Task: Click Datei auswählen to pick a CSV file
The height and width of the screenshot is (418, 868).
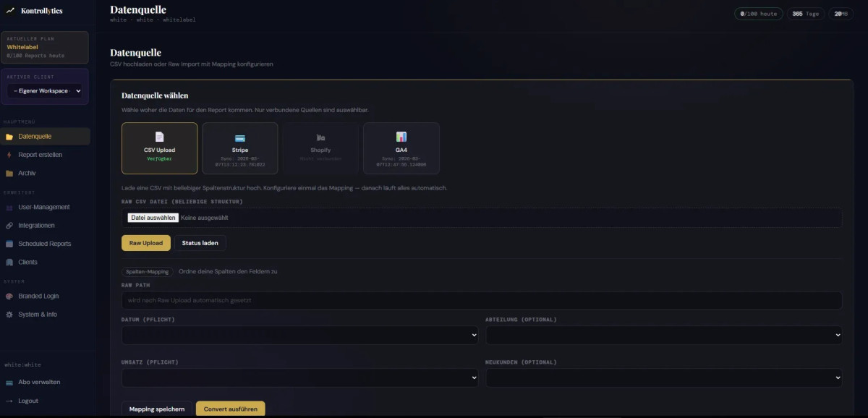Action: [x=152, y=217]
